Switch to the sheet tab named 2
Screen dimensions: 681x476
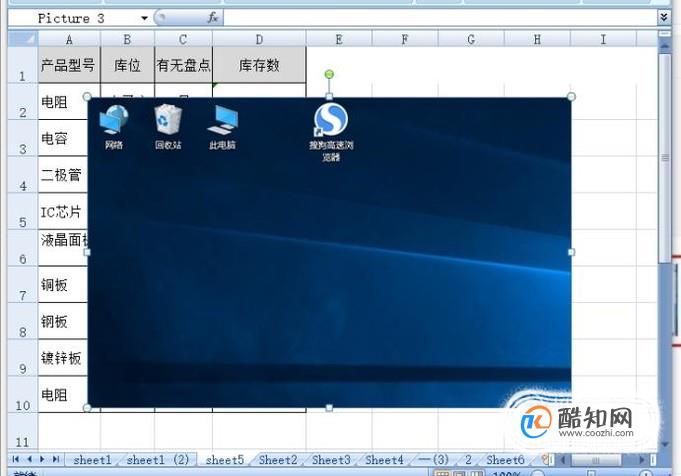tap(468, 460)
